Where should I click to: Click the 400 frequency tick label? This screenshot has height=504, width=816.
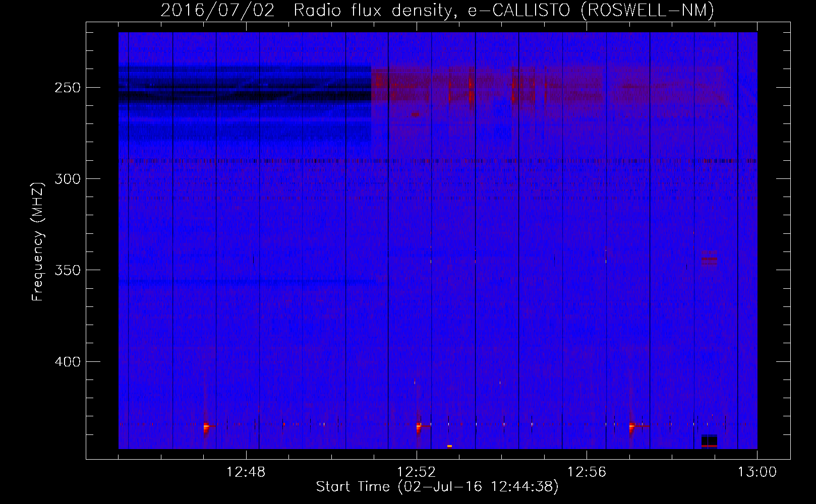click(x=69, y=362)
